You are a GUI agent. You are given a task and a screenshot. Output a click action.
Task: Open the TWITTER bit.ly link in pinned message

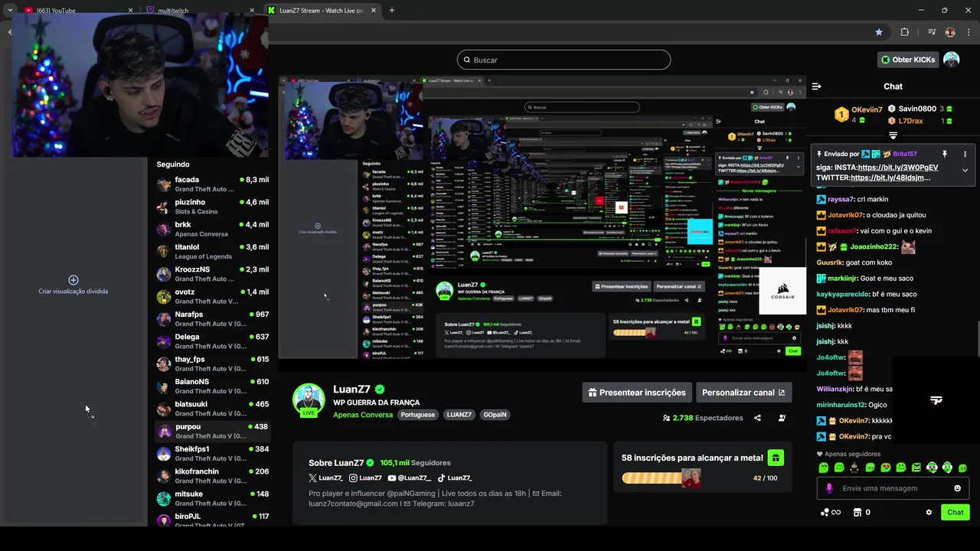(x=890, y=178)
